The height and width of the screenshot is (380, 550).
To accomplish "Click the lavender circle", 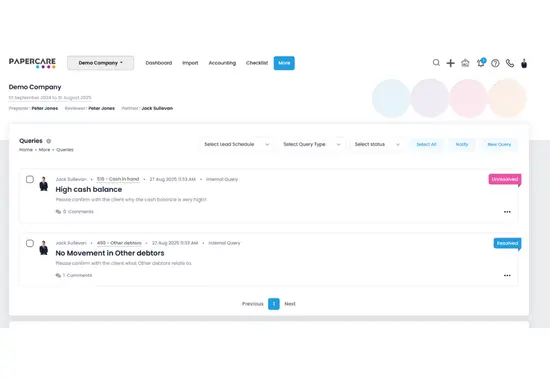I will tap(430, 98).
